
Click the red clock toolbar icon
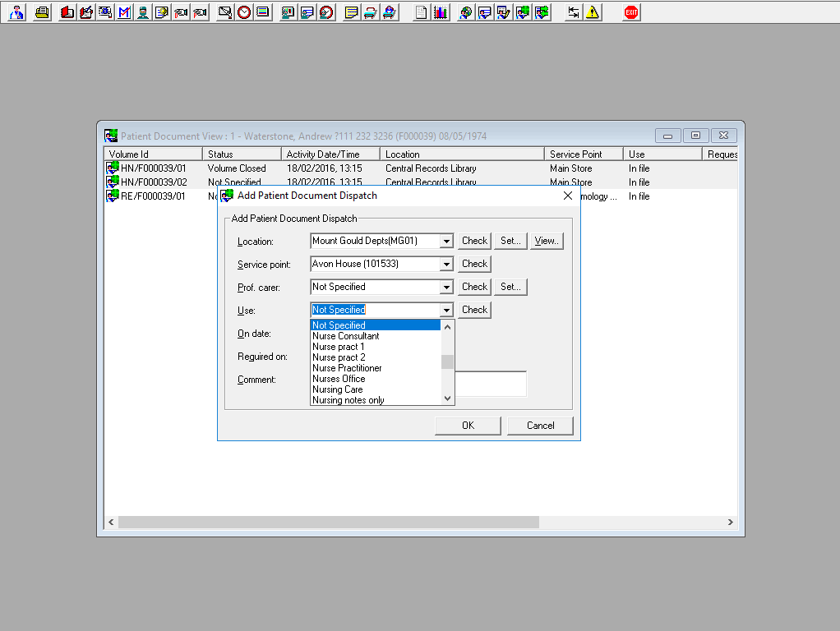(244, 12)
